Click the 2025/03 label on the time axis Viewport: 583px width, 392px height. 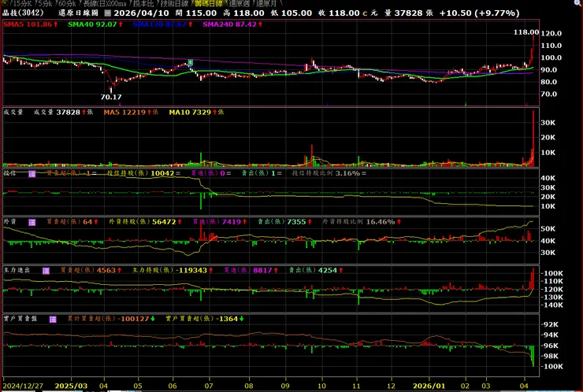(71, 386)
